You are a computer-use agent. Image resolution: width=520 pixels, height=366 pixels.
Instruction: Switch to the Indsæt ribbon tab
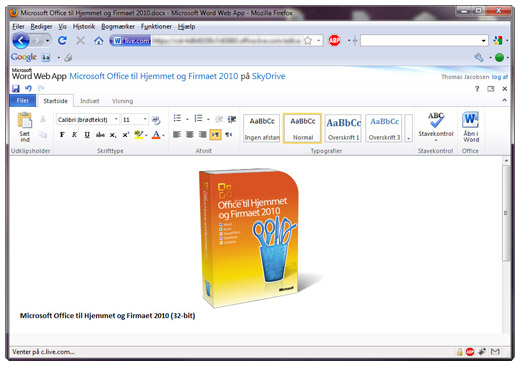tap(90, 101)
